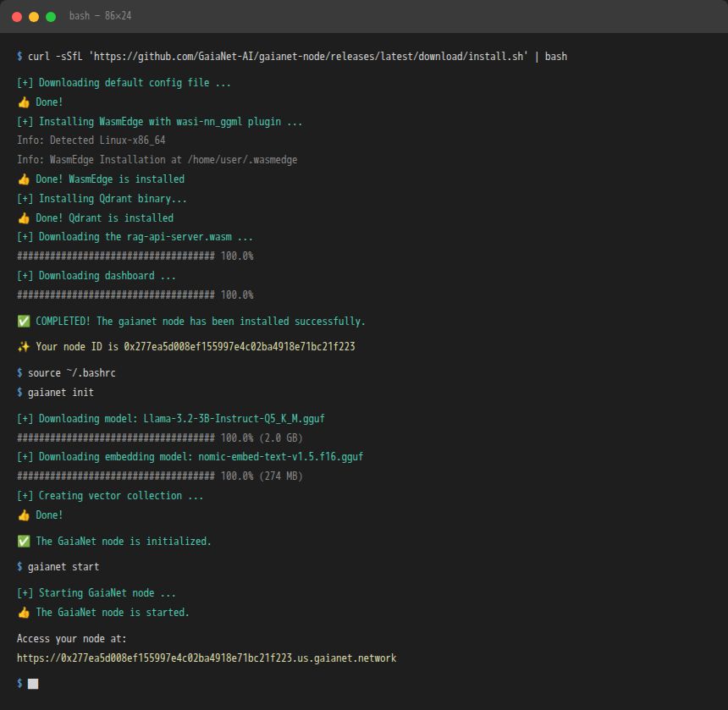Image resolution: width=728 pixels, height=710 pixels.
Task: Click the thumbs-up after Creating vector collection
Action: [22, 515]
